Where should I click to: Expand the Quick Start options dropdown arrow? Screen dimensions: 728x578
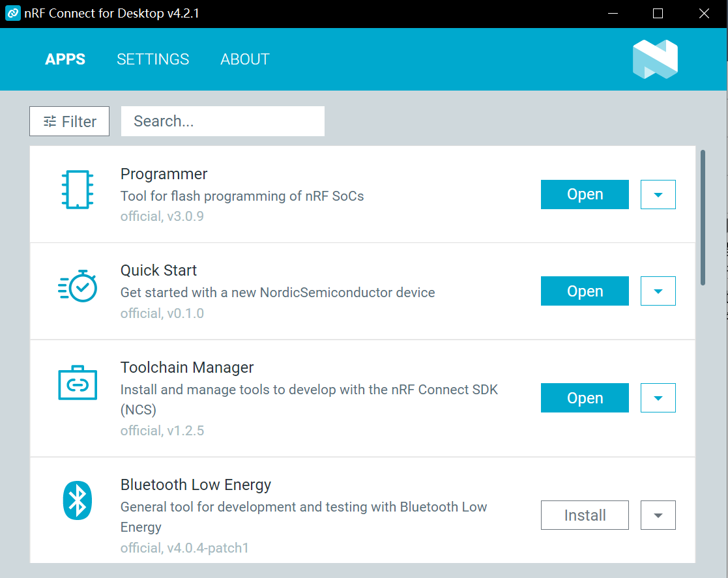click(658, 291)
